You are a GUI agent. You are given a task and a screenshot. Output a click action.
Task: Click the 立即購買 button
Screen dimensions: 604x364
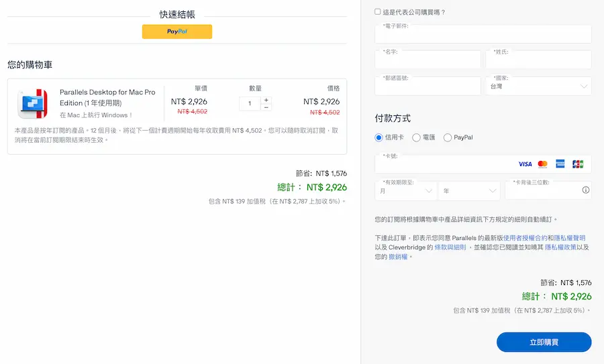coord(544,342)
